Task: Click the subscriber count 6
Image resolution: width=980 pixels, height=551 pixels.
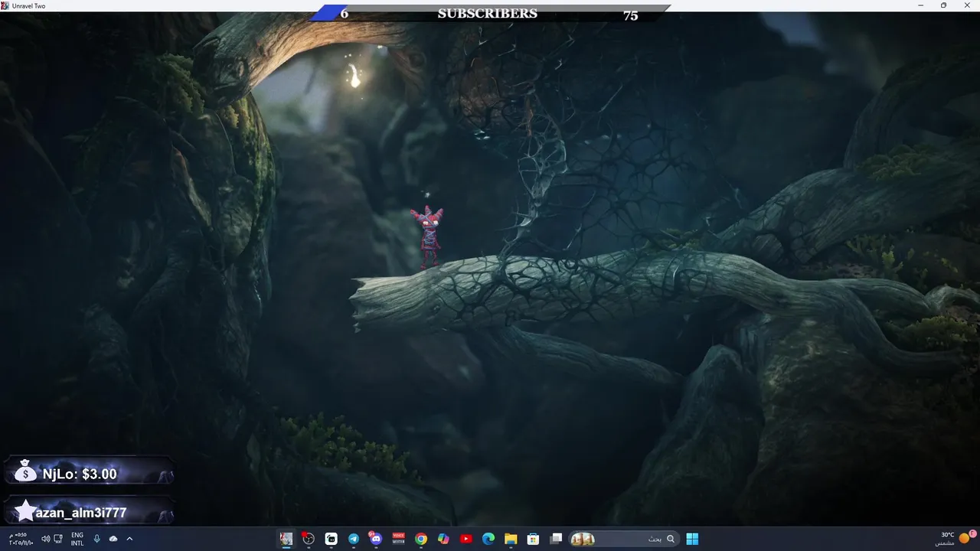Action: point(345,14)
